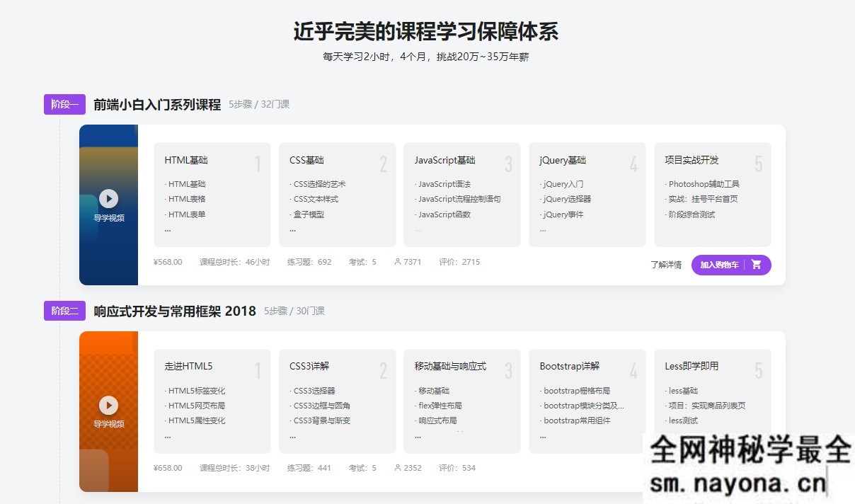
Task: Click the ¥568.00 price label
Action: pyautogui.click(x=168, y=262)
